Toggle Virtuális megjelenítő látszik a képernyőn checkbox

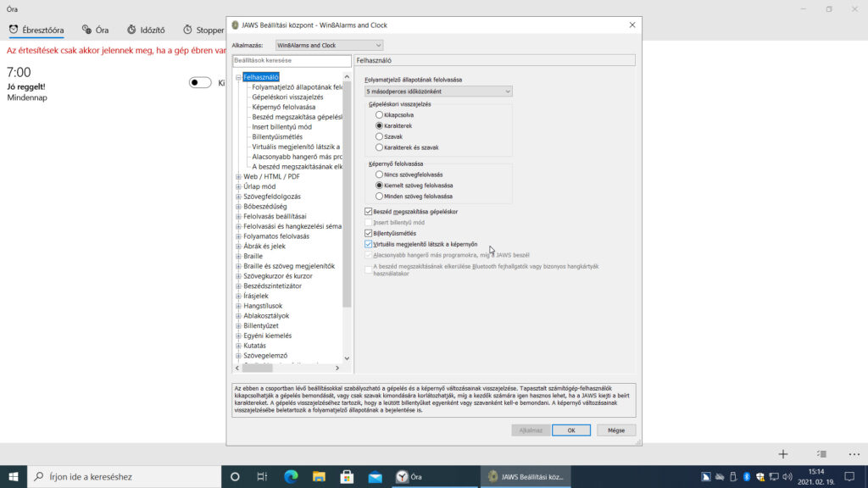click(x=368, y=244)
